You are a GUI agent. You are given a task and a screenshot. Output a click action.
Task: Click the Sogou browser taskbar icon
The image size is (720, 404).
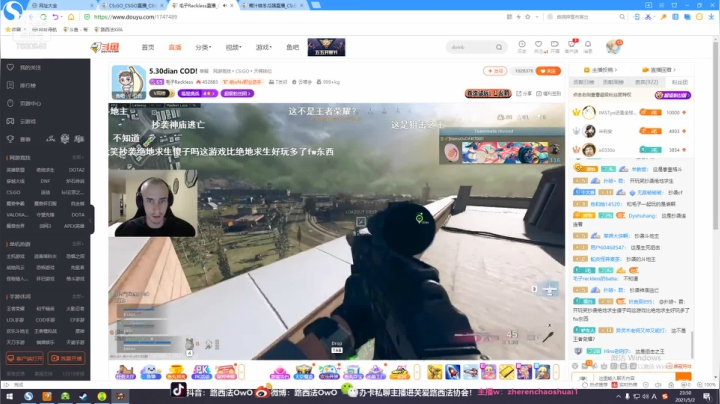coord(28,396)
